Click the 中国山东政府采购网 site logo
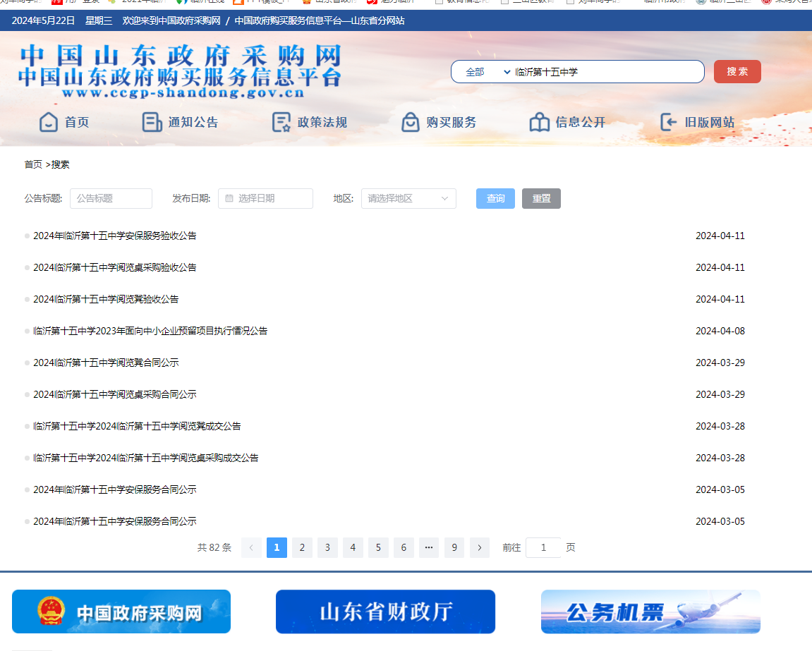Screen dimensions: 812x651 [180, 71]
